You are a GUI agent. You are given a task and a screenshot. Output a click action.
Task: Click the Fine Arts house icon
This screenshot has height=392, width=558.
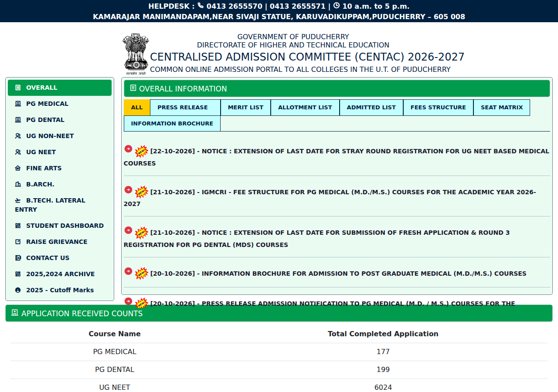[x=18, y=168]
